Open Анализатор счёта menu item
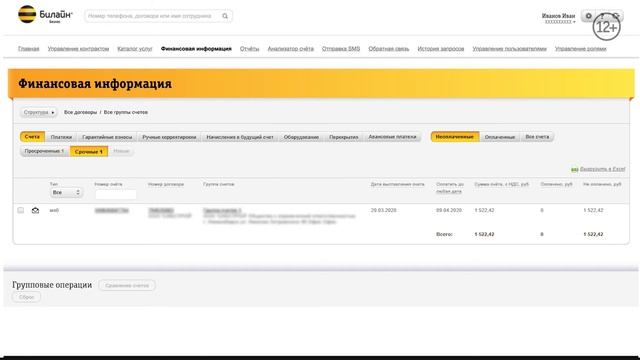640x360 pixels. coord(291,49)
